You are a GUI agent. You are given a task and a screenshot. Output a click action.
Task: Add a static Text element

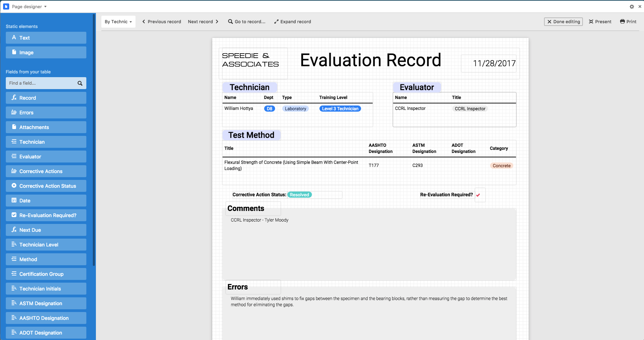pyautogui.click(x=46, y=38)
